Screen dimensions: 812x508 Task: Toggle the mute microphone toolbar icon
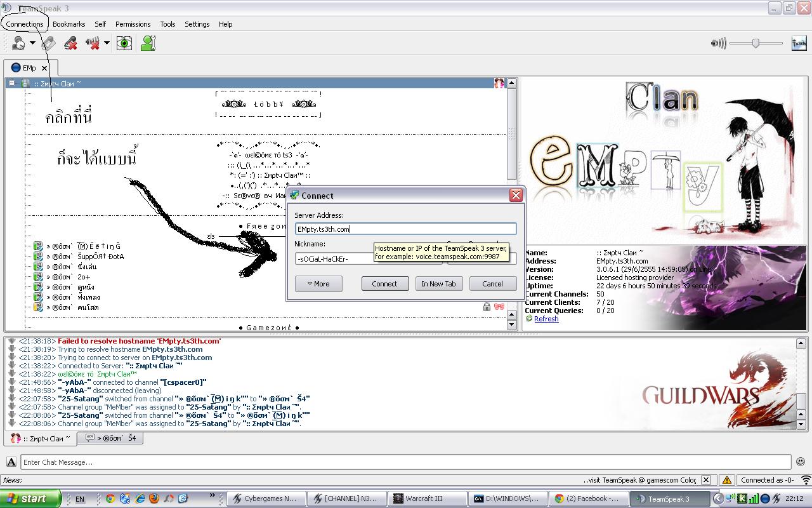coord(71,43)
